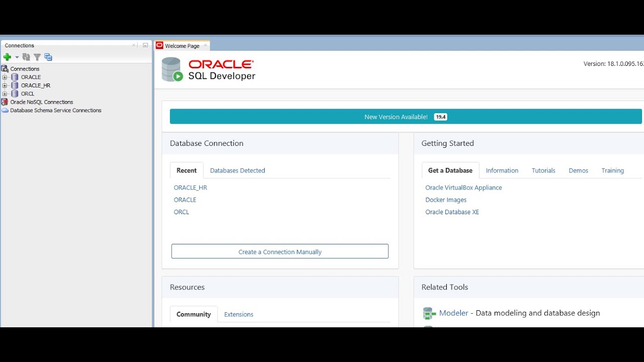
Task: Click Create a Connection Manually button
Action: click(x=280, y=251)
